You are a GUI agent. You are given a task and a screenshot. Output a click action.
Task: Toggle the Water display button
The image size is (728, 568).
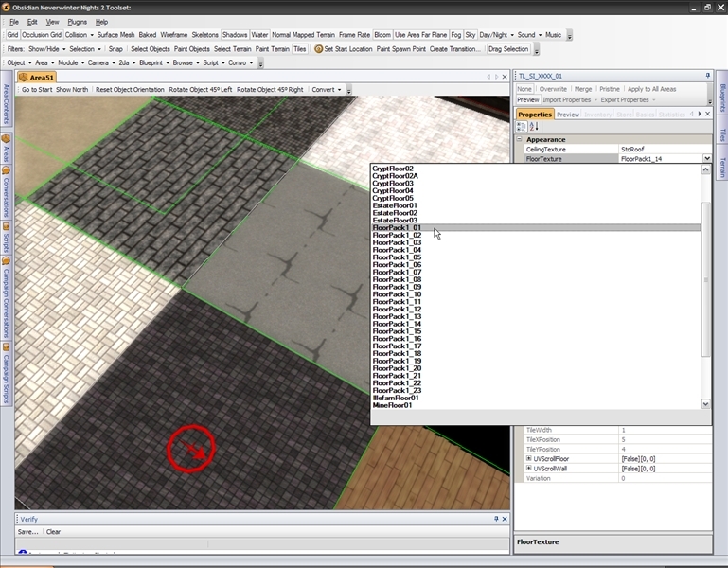tap(259, 35)
